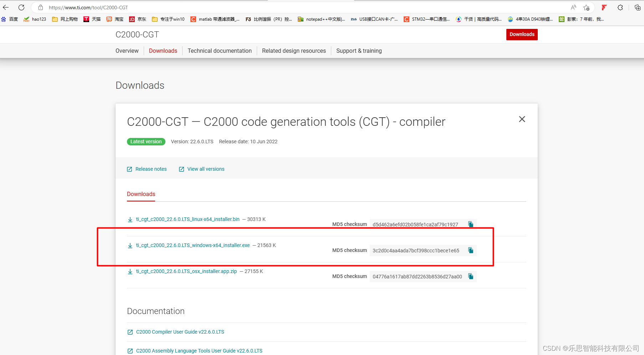Download ti_cgt_c2000_22.6.0.LTS_linux-x64_installer.bin
Screen dimensions: 644x355
188,220
